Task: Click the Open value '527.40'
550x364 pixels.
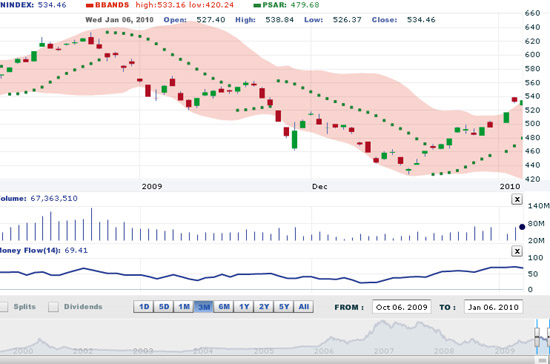Action: [210, 20]
